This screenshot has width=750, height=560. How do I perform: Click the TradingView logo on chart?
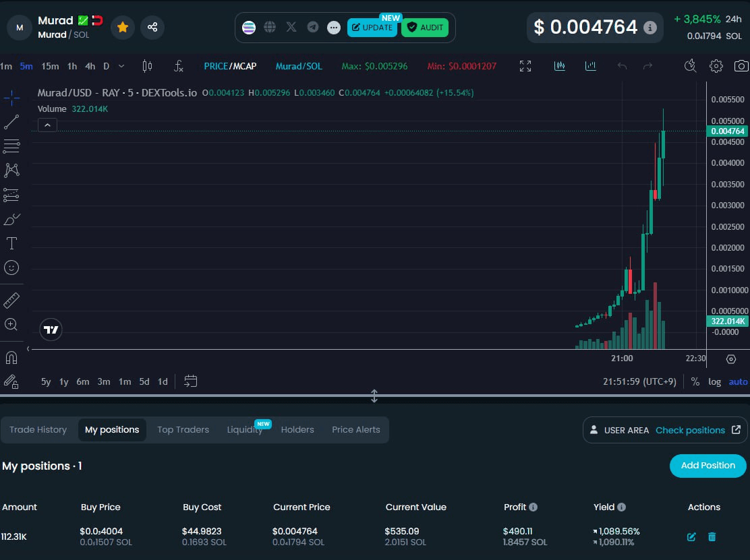click(51, 330)
